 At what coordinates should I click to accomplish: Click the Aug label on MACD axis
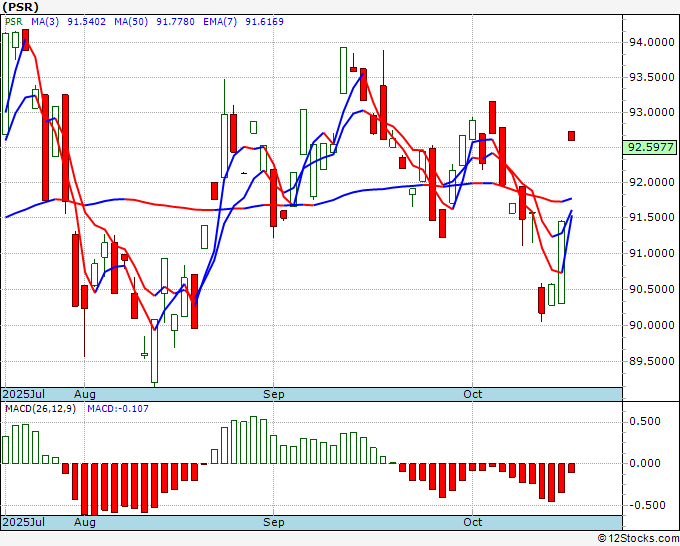click(x=85, y=522)
